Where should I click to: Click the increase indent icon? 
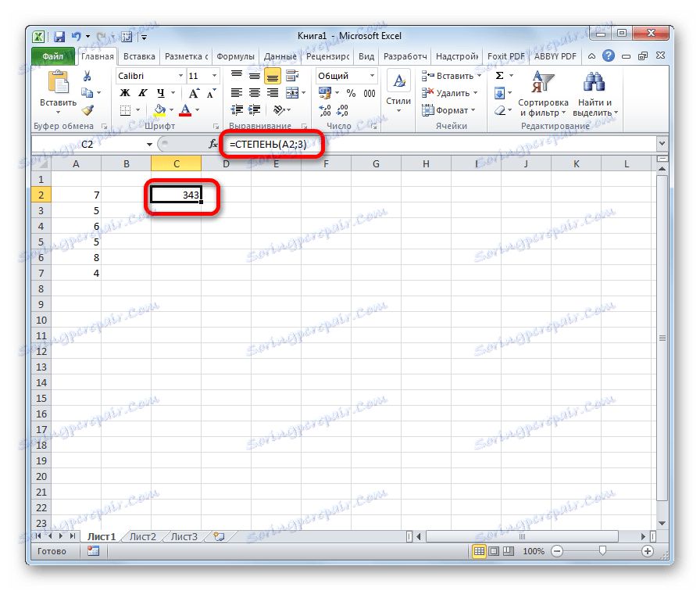[x=255, y=110]
